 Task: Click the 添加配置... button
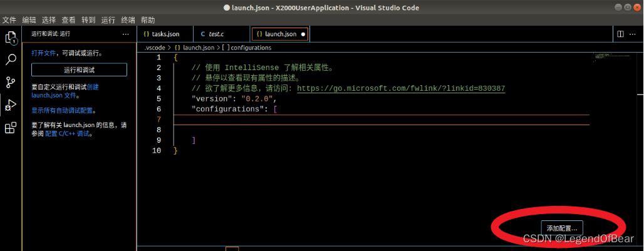click(x=562, y=228)
